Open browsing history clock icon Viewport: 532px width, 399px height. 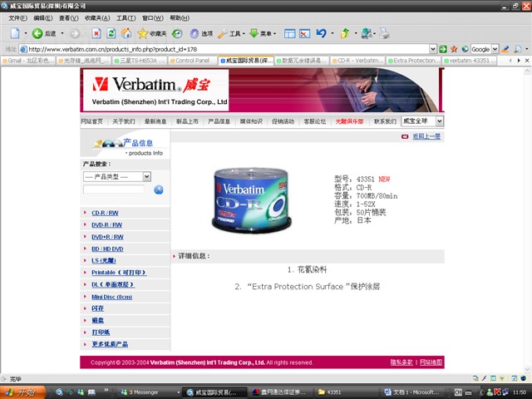pyautogui.click(x=177, y=33)
